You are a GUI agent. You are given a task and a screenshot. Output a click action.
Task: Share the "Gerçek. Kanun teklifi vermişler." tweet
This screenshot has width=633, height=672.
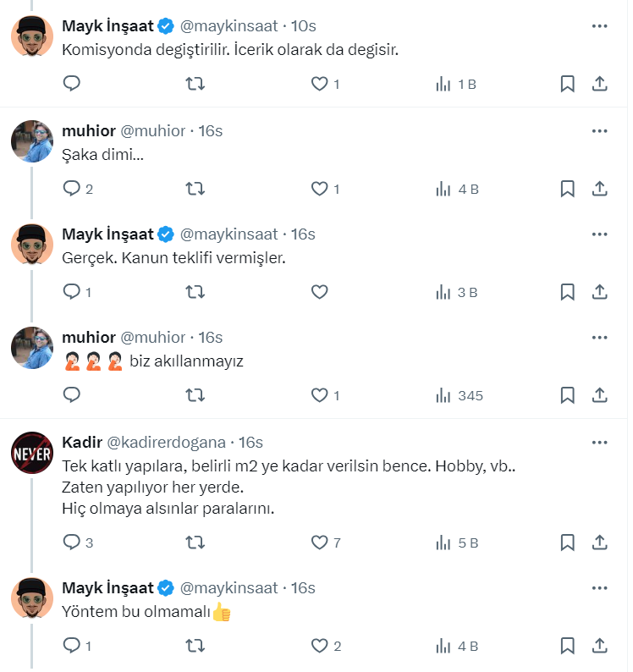click(x=599, y=292)
